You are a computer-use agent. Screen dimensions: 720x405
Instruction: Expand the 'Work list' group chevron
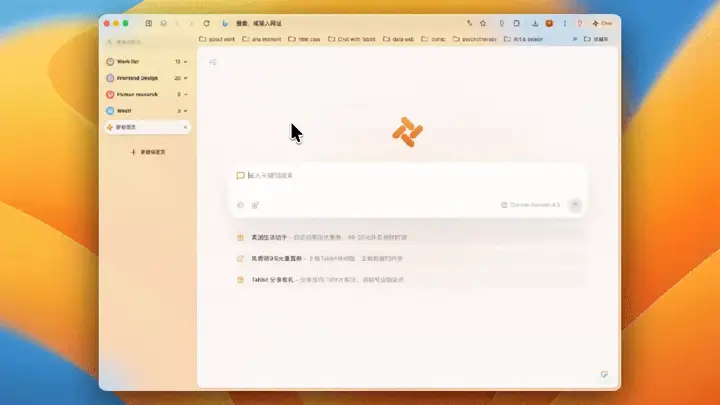pyautogui.click(x=186, y=62)
